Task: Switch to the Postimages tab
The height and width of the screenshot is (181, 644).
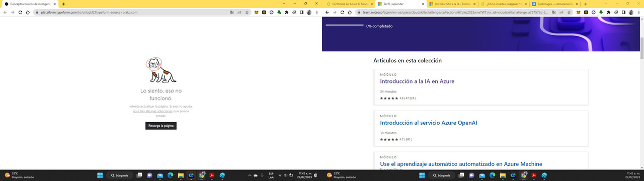Action: click(555, 4)
